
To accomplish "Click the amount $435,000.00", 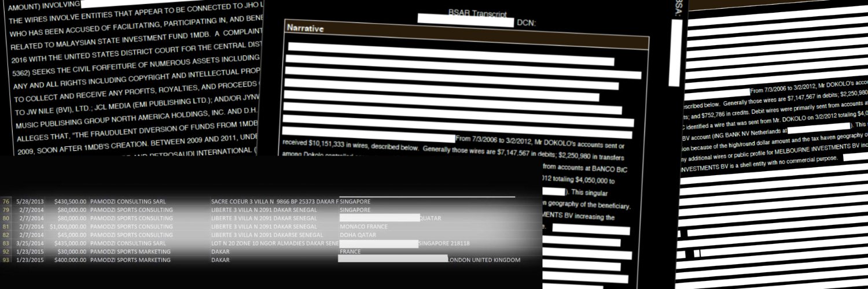I will click(x=70, y=243).
